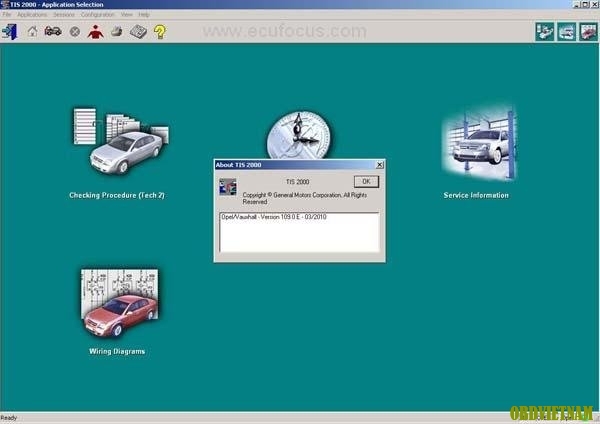The image size is (600, 424).
Task: Open the Configuration menu
Action: [97, 15]
